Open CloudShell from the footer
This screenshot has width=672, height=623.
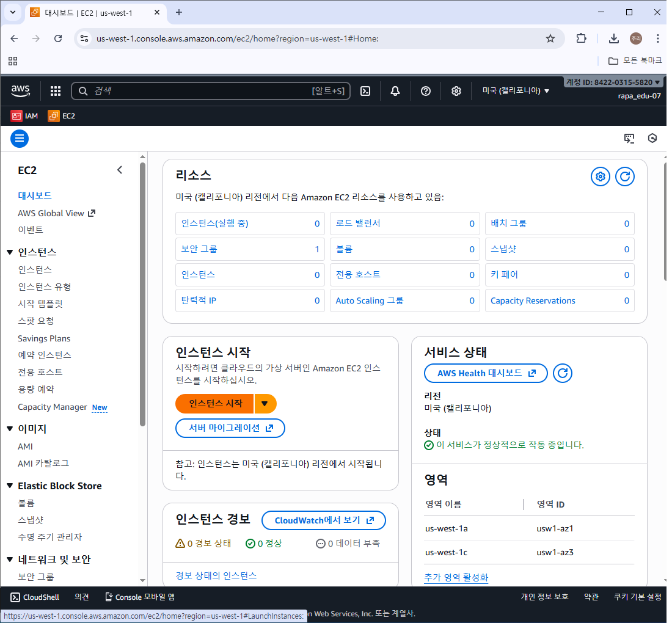pos(35,597)
